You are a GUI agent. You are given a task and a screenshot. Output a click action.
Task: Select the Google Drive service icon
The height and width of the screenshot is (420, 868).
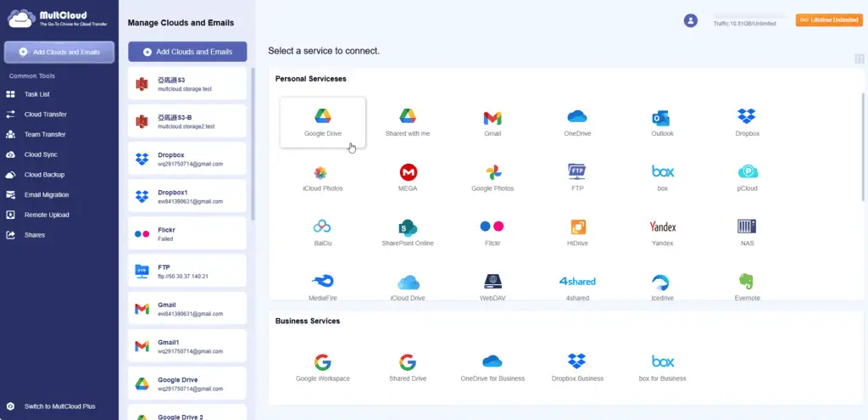click(x=323, y=115)
